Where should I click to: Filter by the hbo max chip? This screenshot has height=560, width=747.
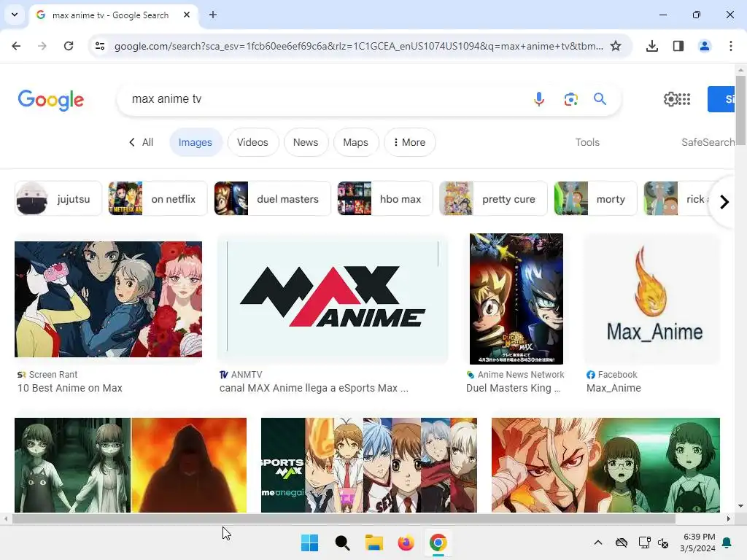tap(385, 199)
